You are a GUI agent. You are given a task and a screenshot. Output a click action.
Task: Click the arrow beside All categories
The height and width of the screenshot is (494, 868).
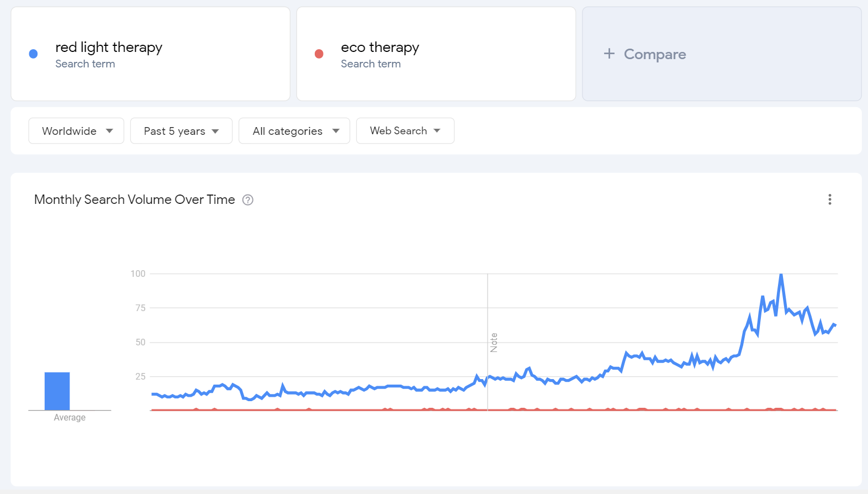click(336, 131)
